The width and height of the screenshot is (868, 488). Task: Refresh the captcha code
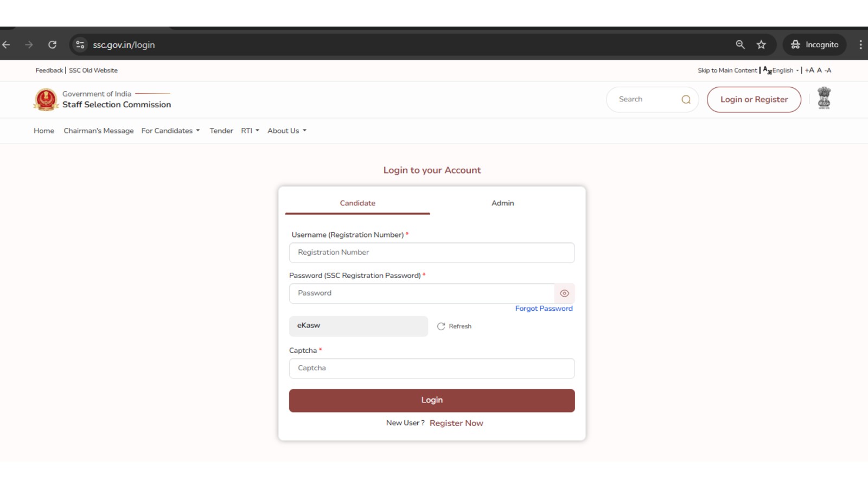coord(455,326)
